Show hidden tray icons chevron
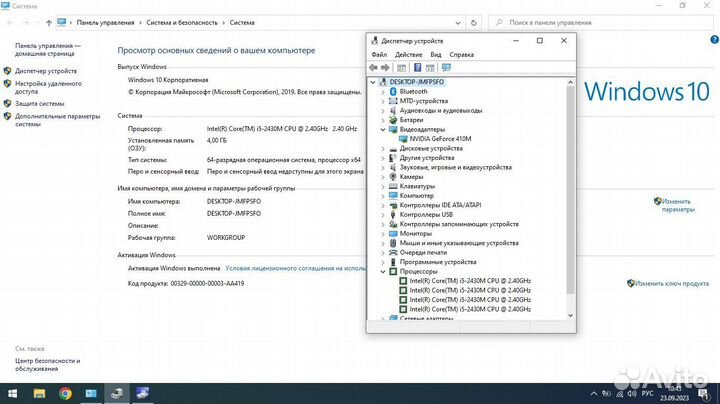 pos(594,393)
